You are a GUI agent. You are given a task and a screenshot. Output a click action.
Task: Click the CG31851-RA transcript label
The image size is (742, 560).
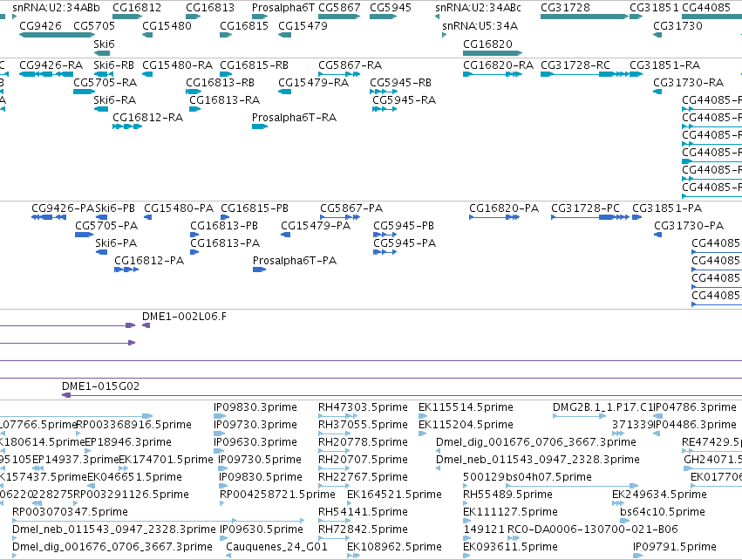(665, 65)
